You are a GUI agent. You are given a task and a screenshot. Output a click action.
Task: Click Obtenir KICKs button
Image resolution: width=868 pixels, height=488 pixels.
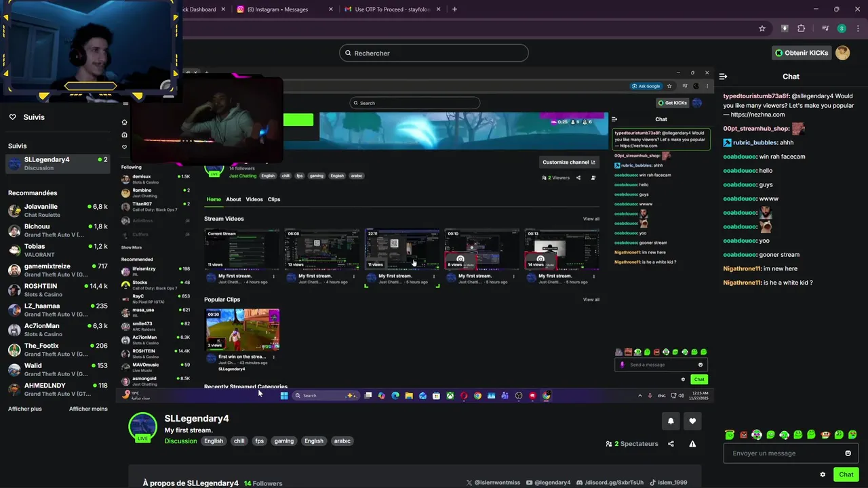tap(802, 53)
